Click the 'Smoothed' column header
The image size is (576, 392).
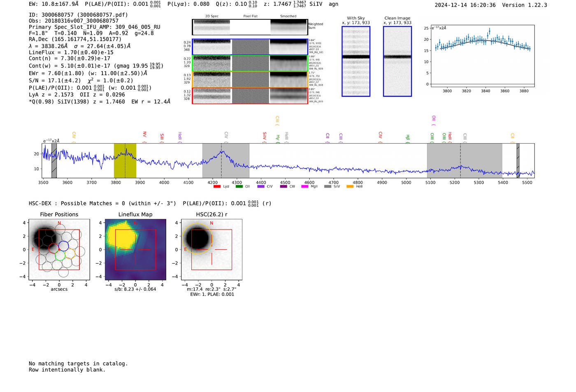point(288,16)
